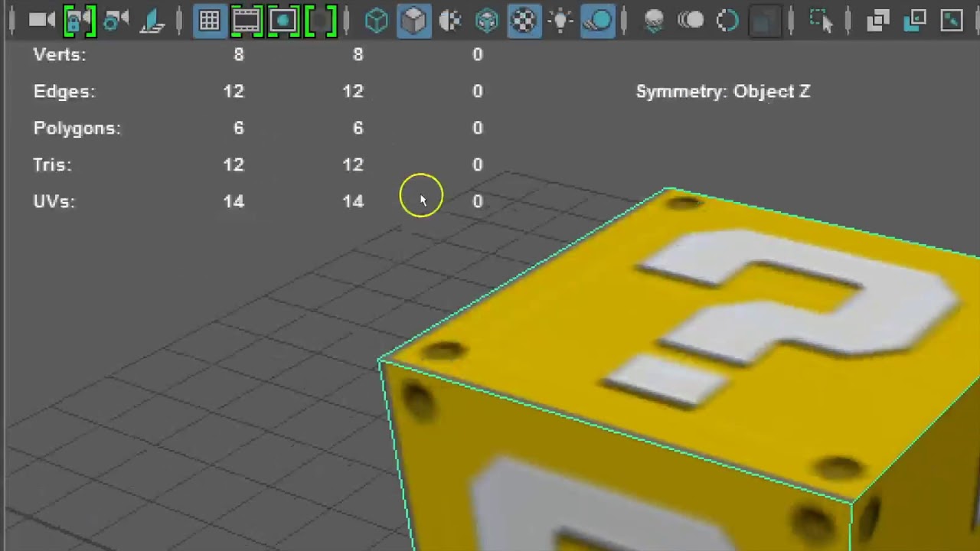Click the Symmetry: Object Z text
This screenshot has height=551, width=980.
tap(723, 91)
